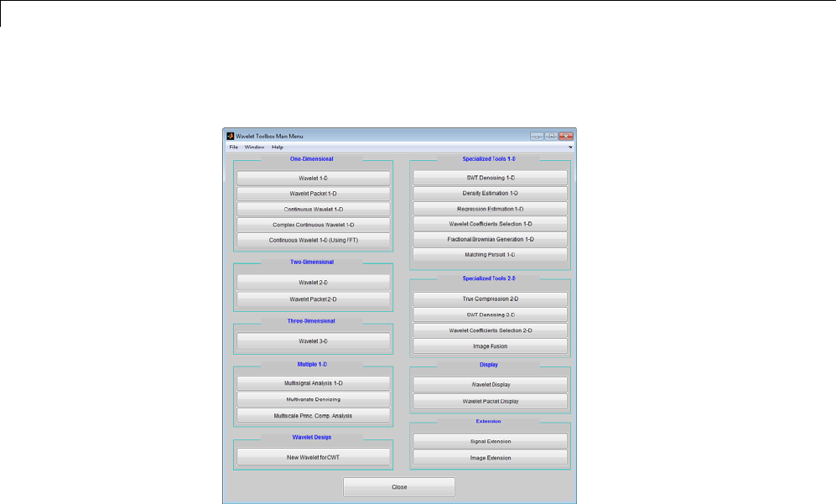Click the Three-Dimensional panel heading
The image size is (836, 504).
pos(311,321)
